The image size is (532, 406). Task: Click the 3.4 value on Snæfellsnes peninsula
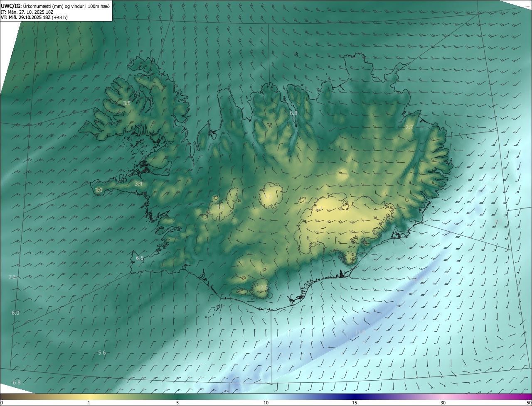(138, 183)
